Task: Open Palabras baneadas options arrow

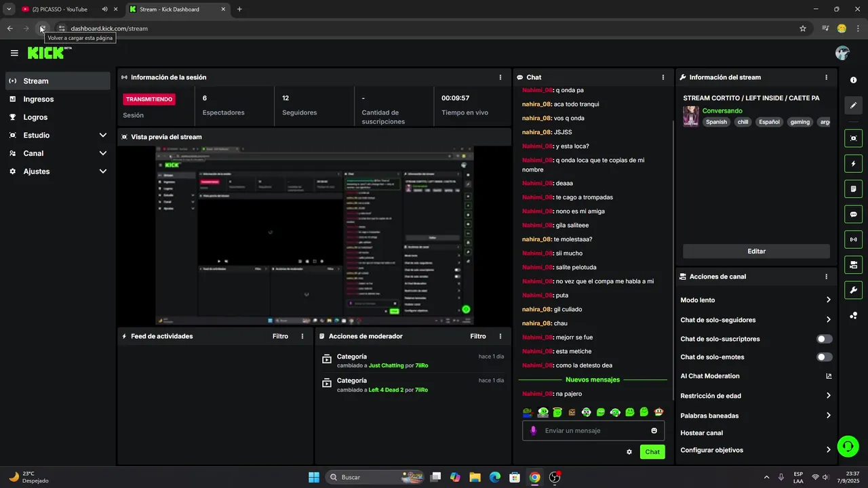Action: coord(828,415)
